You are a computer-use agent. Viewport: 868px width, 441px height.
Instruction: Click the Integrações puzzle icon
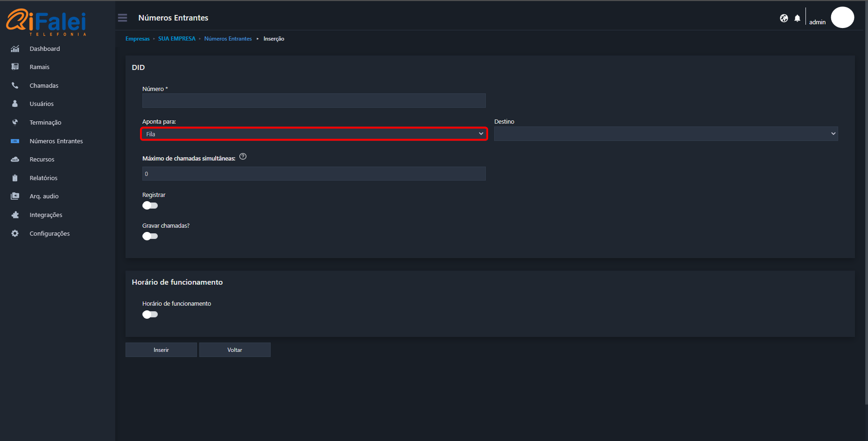point(15,215)
